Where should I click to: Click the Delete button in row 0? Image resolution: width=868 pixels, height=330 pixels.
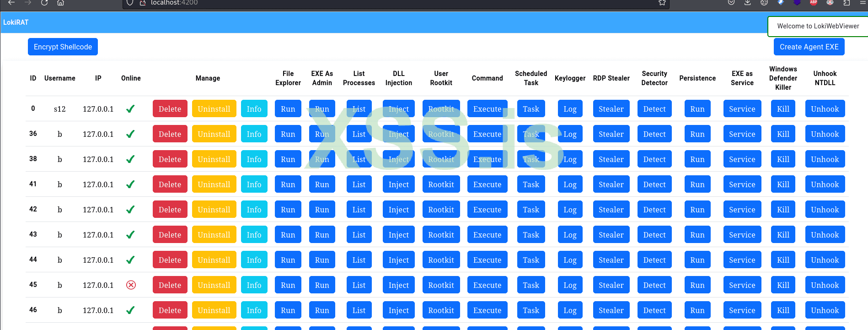click(x=170, y=109)
